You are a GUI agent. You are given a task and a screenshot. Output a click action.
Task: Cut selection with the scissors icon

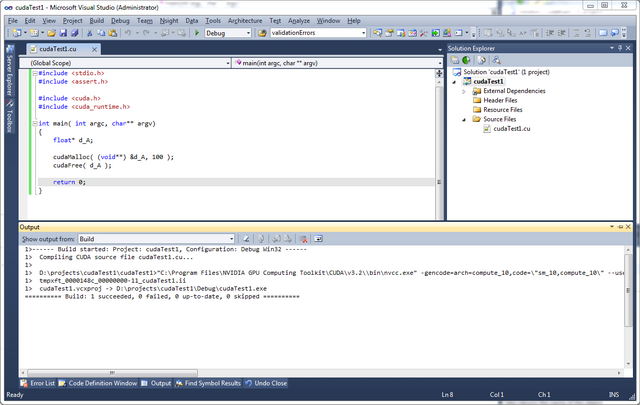tap(89, 33)
